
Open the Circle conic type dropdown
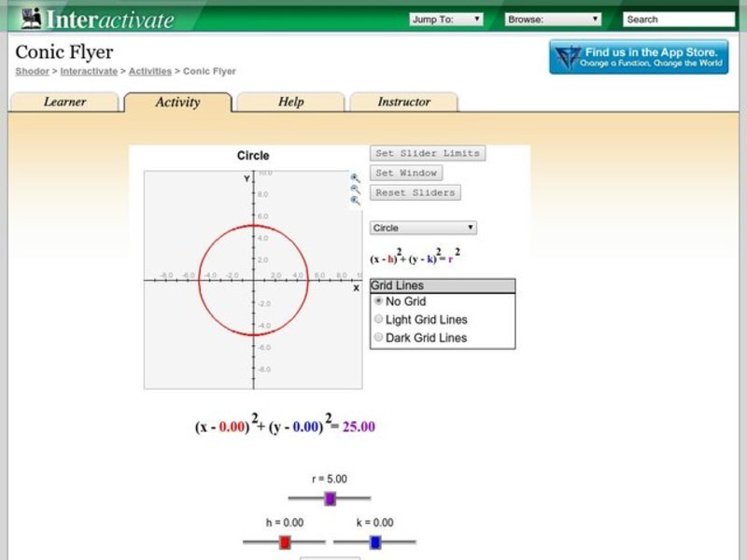(422, 227)
